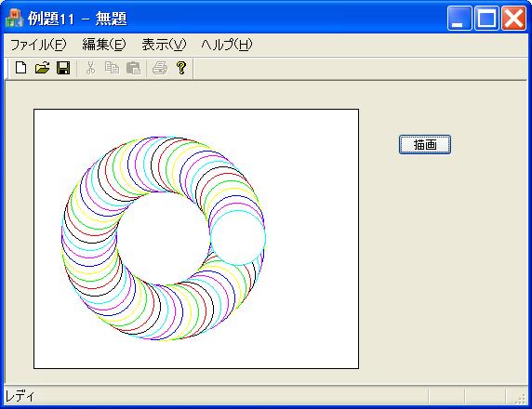
Task: Save using the floppy disk icon
Action: pyautogui.click(x=63, y=68)
